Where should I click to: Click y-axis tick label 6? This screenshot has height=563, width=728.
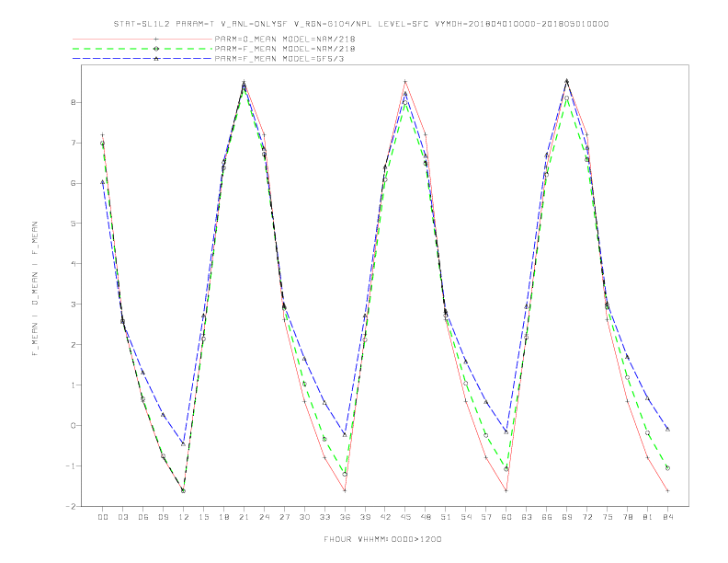[x=74, y=183]
